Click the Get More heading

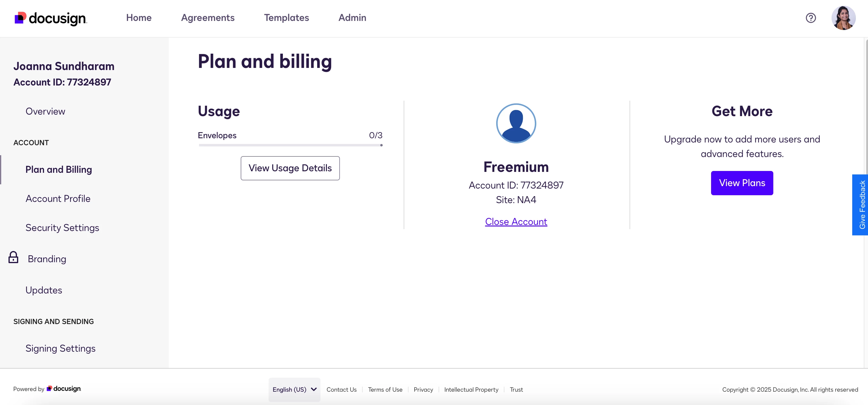click(742, 111)
